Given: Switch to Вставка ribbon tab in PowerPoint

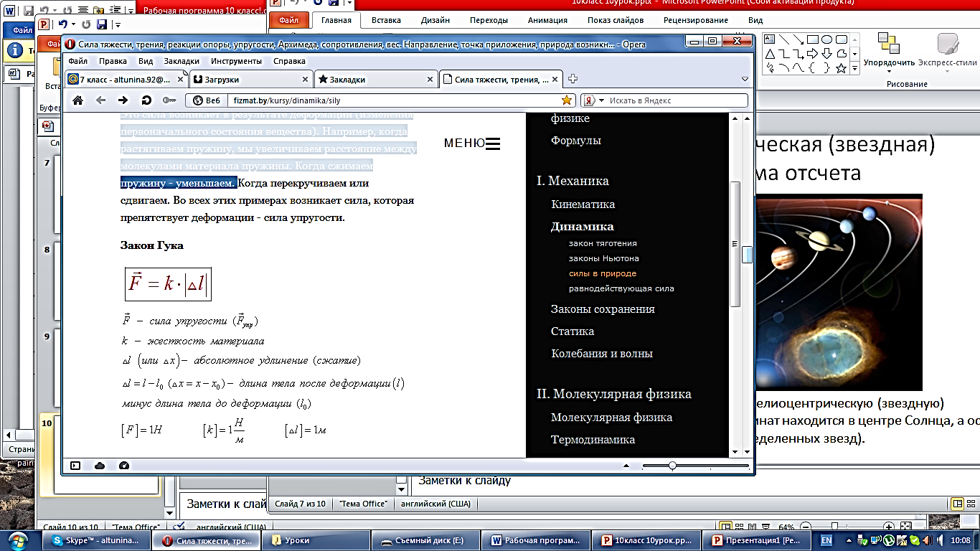Looking at the screenshot, I should 386,20.
